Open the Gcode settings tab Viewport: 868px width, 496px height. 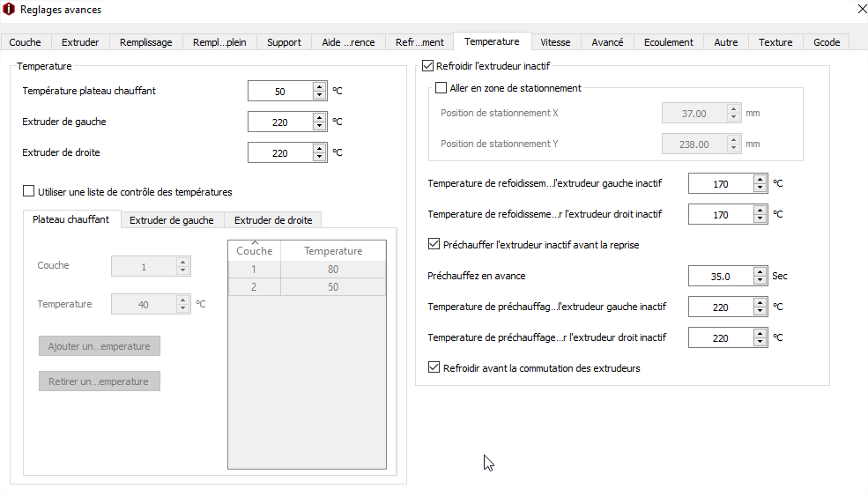point(827,42)
